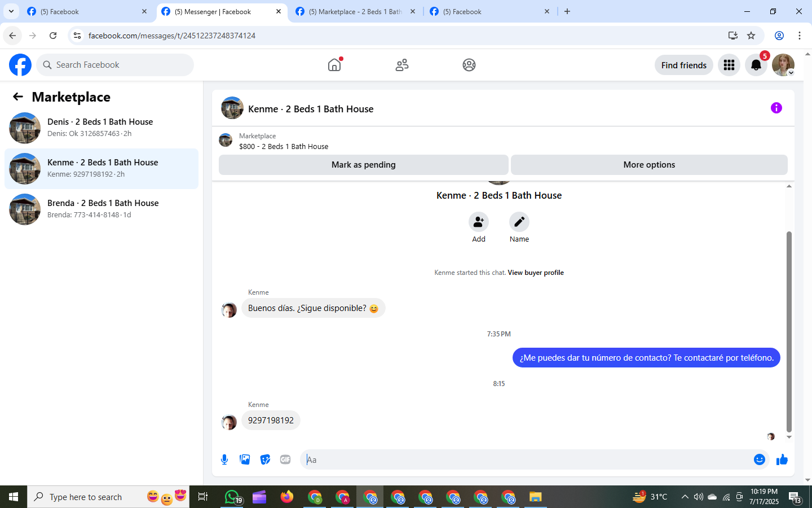Reload the page
Viewport: 812px width, 508px height.
click(x=53, y=36)
